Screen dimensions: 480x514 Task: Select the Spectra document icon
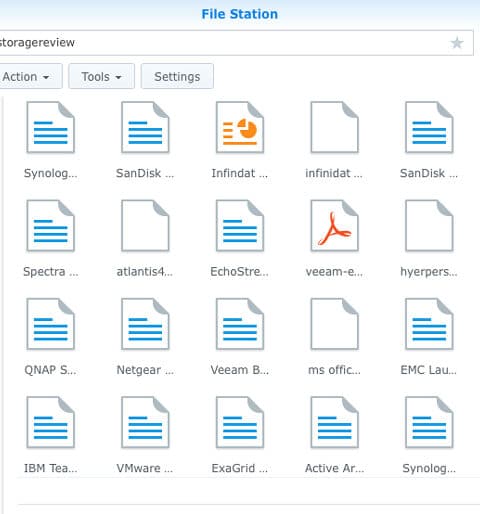[50, 226]
